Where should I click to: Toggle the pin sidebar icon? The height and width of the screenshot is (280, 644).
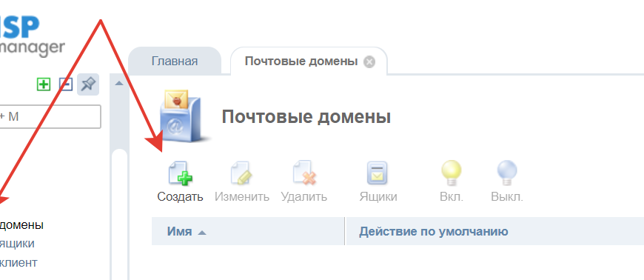pyautogui.click(x=88, y=84)
